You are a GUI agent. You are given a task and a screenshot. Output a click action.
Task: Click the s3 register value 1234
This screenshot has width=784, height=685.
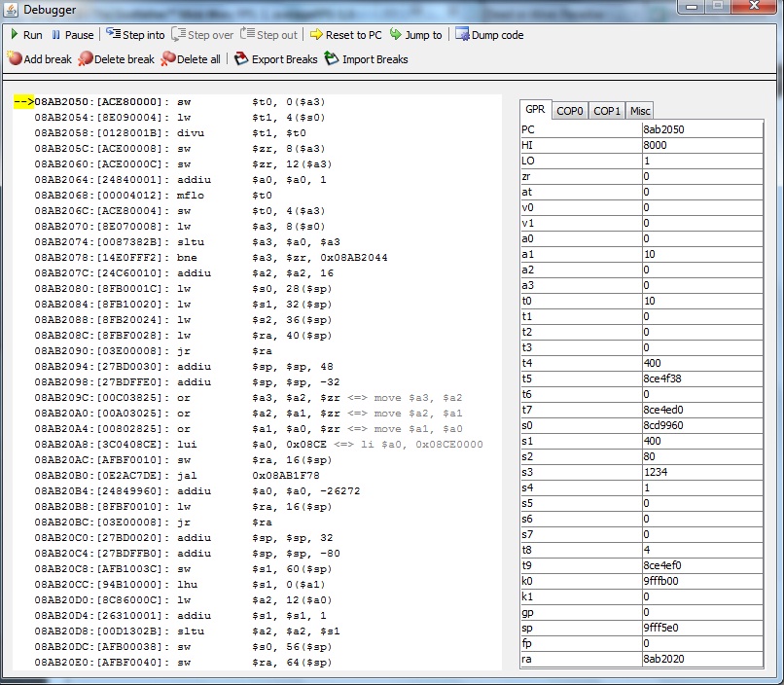point(700,472)
